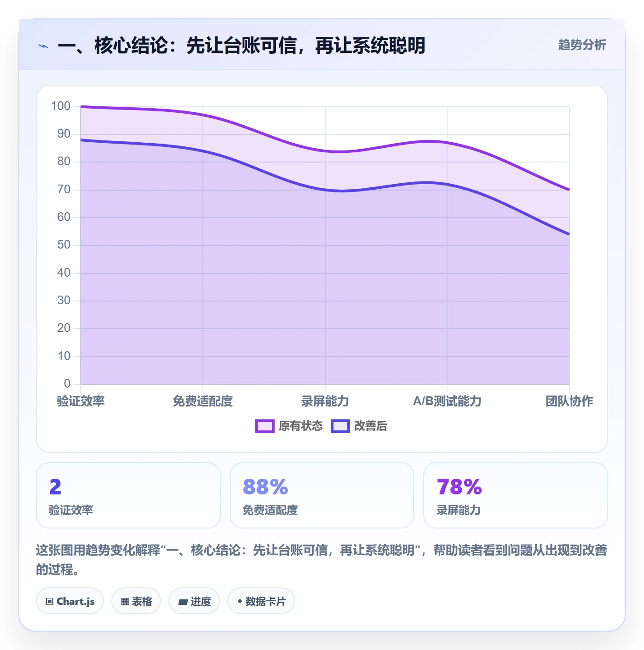
Task: Click the description paragraph below the cards
Action: pos(322,560)
